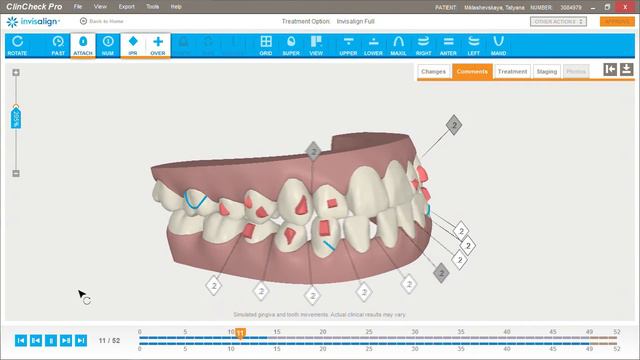640x360 pixels.
Task: Show LOWER arch only
Action: tap(373, 45)
